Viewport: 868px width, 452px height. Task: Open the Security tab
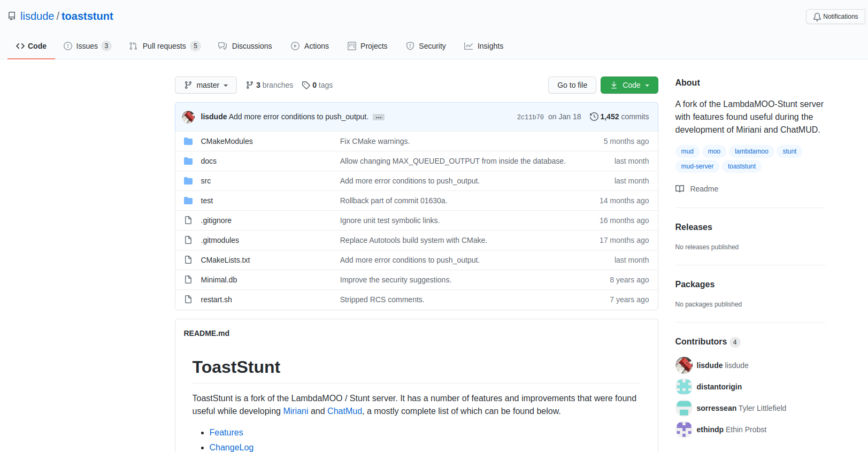coord(426,46)
